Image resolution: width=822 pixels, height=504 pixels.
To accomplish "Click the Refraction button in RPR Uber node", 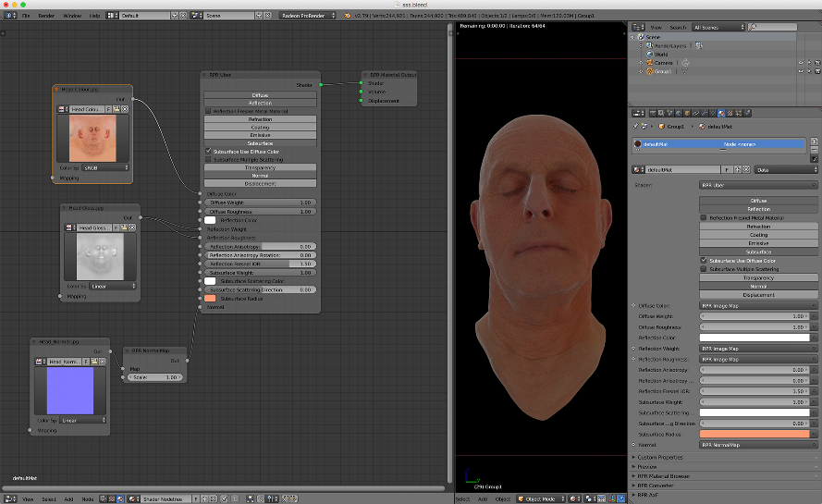I will pos(260,119).
